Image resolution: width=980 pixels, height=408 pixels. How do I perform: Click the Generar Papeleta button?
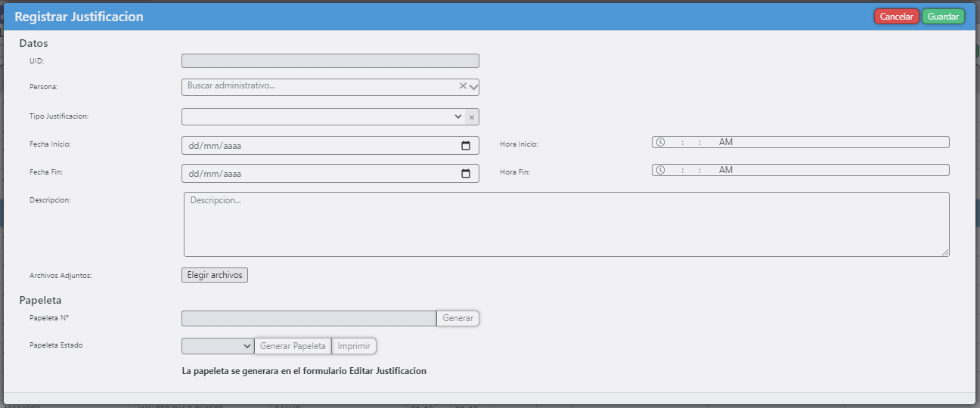pos(293,346)
